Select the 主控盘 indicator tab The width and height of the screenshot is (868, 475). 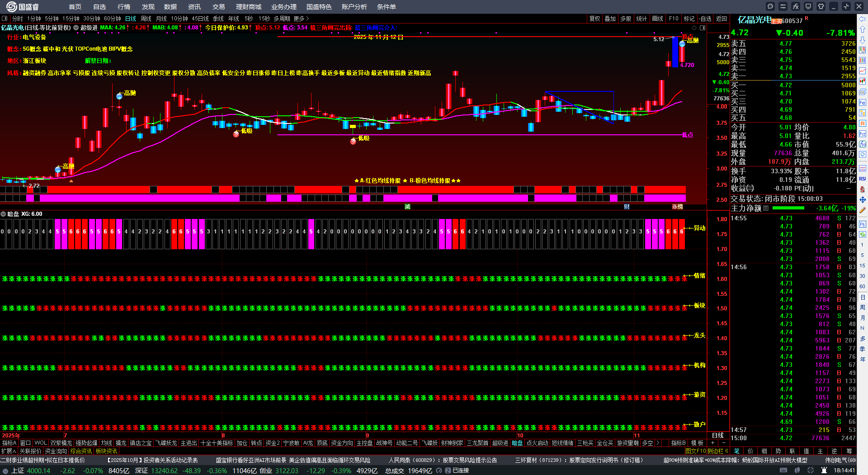click(364, 443)
